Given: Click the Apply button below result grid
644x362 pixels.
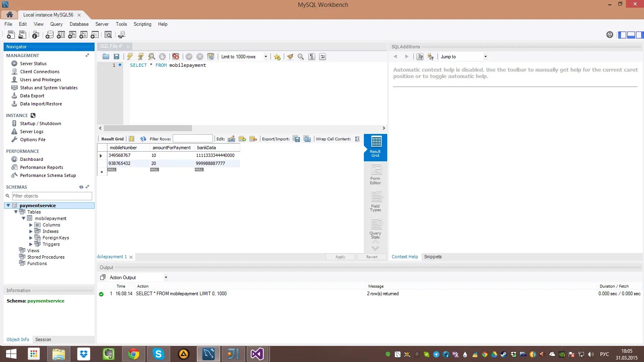Looking at the screenshot, I should pos(341,257).
